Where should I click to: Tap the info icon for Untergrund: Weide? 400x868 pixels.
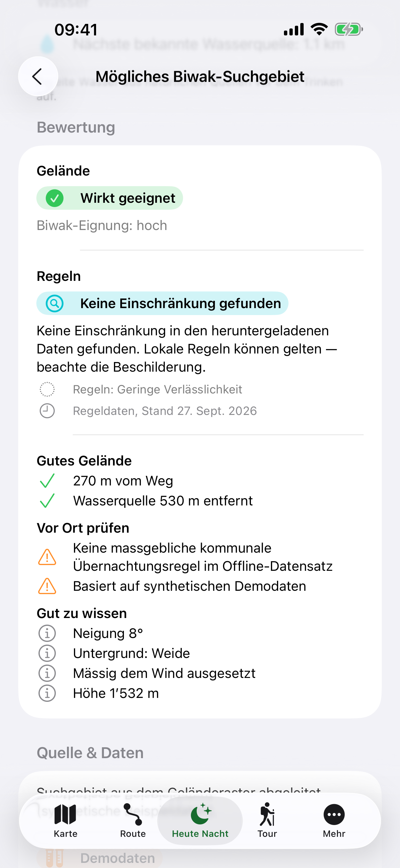[x=47, y=653]
